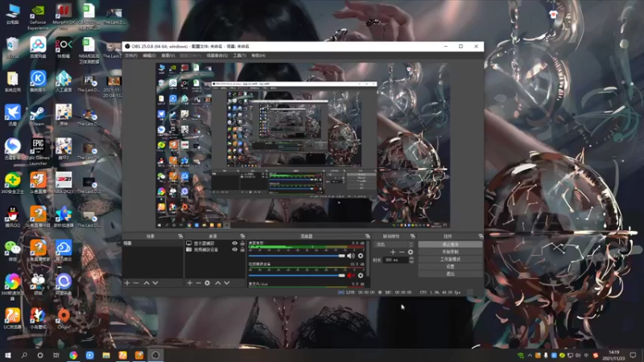Open the Scene Collection menu in OBS
Viewport: 644px width, 362px height.
click(217, 56)
